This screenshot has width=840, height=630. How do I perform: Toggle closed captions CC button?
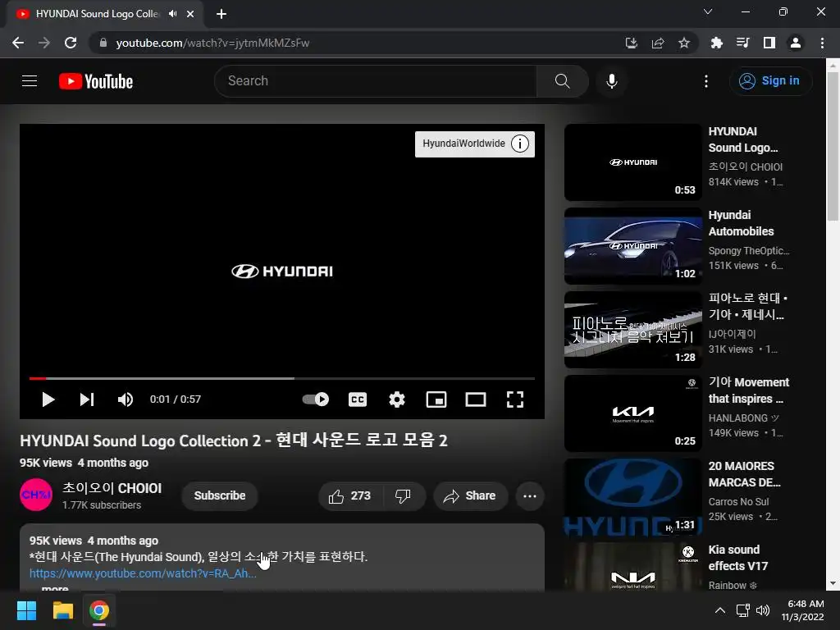click(x=358, y=399)
